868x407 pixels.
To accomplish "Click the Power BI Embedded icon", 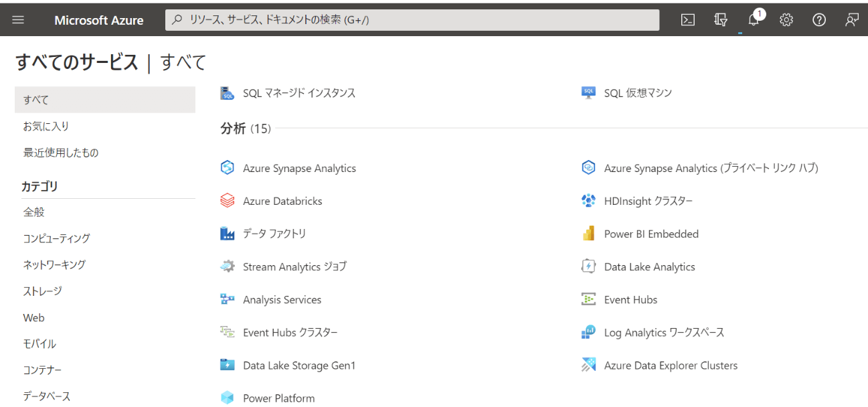I will [588, 234].
